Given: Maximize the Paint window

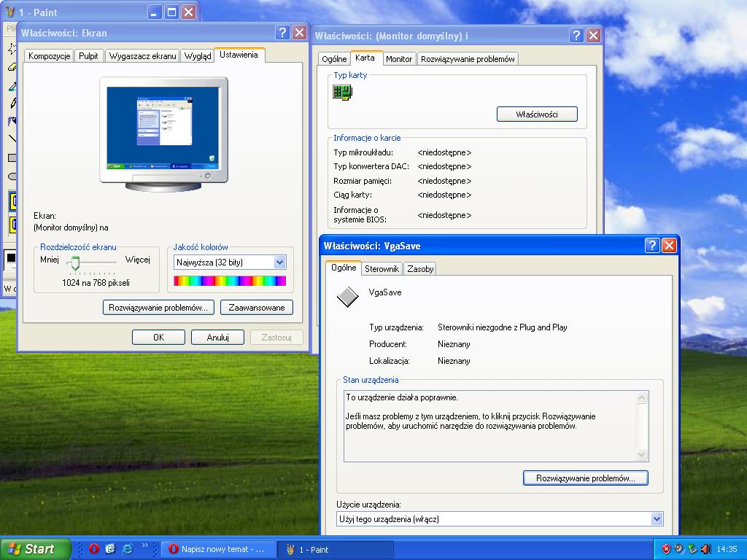Looking at the screenshot, I should (x=172, y=12).
